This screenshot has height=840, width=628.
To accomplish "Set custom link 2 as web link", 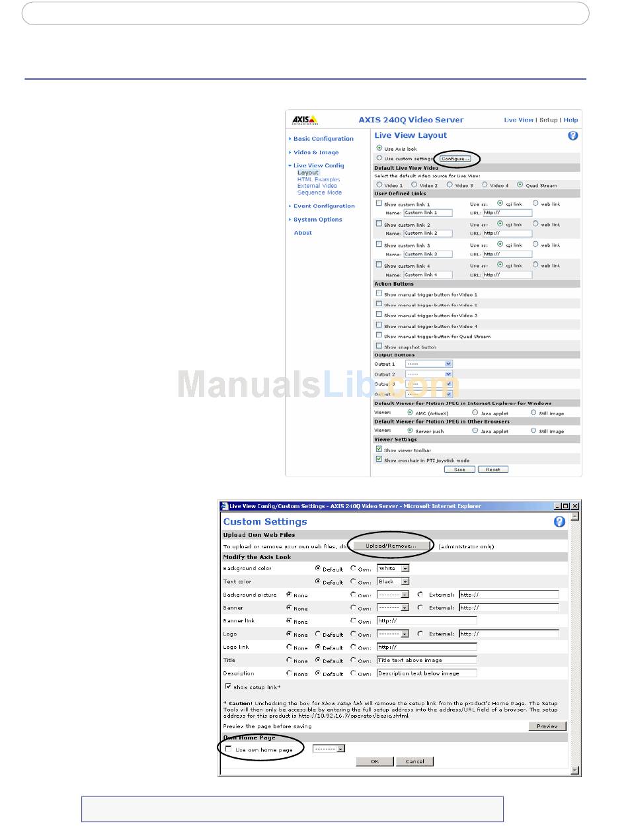I will [536, 224].
